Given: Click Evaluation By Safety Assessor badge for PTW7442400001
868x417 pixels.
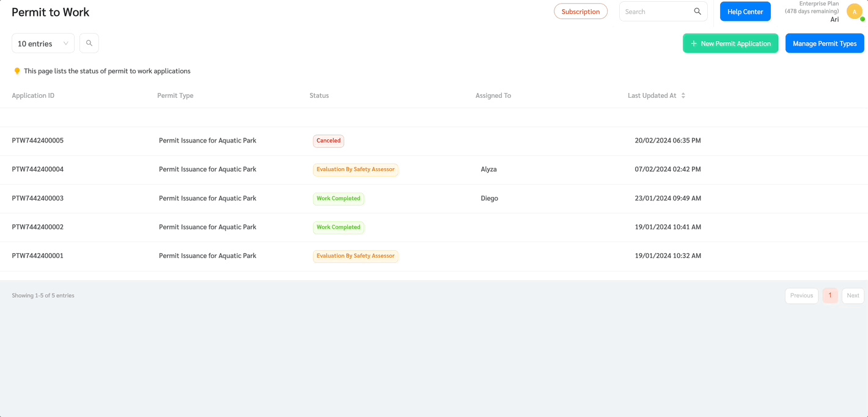Looking at the screenshot, I should click(x=356, y=256).
